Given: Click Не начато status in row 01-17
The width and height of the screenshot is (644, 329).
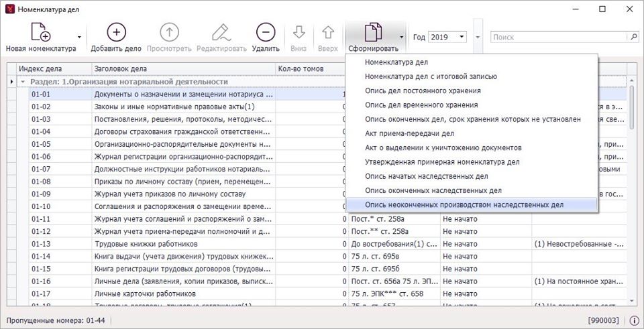Looking at the screenshot, I should [486, 293].
